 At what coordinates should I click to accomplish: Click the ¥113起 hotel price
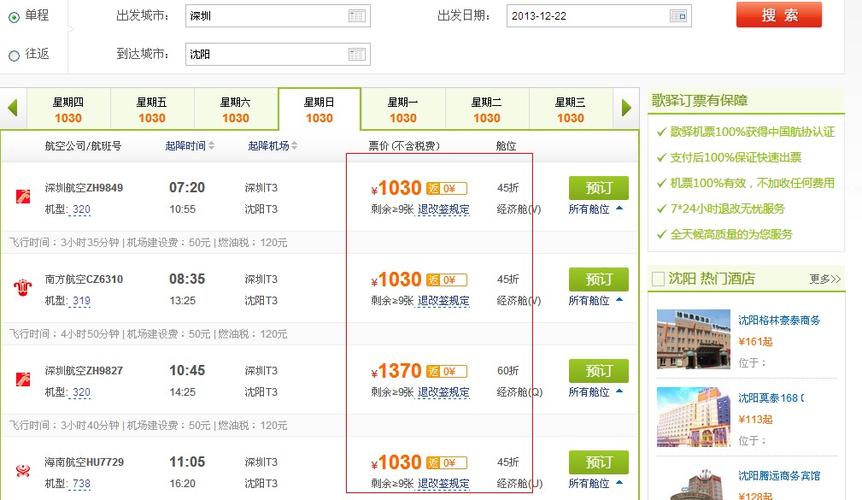coord(755,420)
